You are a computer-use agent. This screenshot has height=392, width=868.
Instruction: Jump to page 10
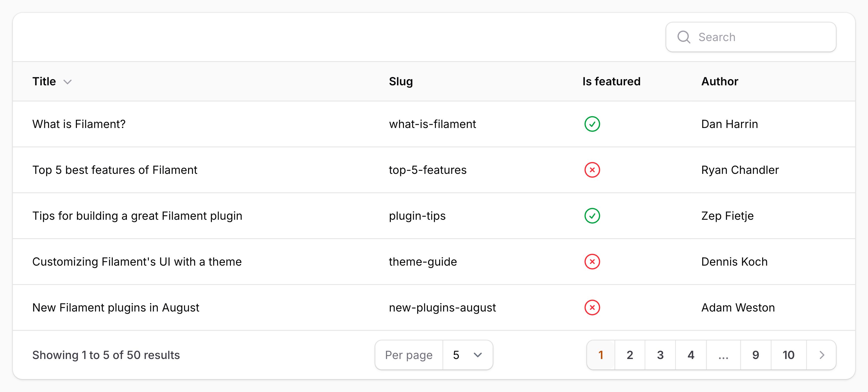788,355
